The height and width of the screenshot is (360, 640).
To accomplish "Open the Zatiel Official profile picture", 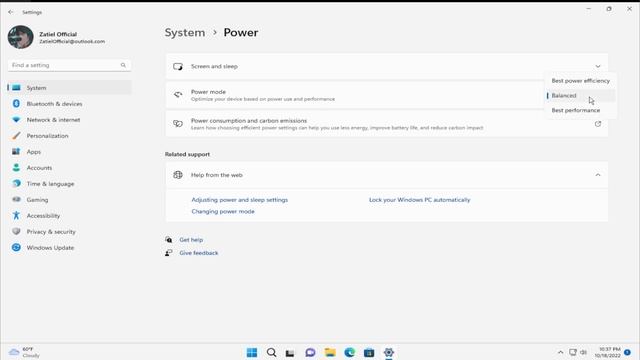I will [x=20, y=37].
